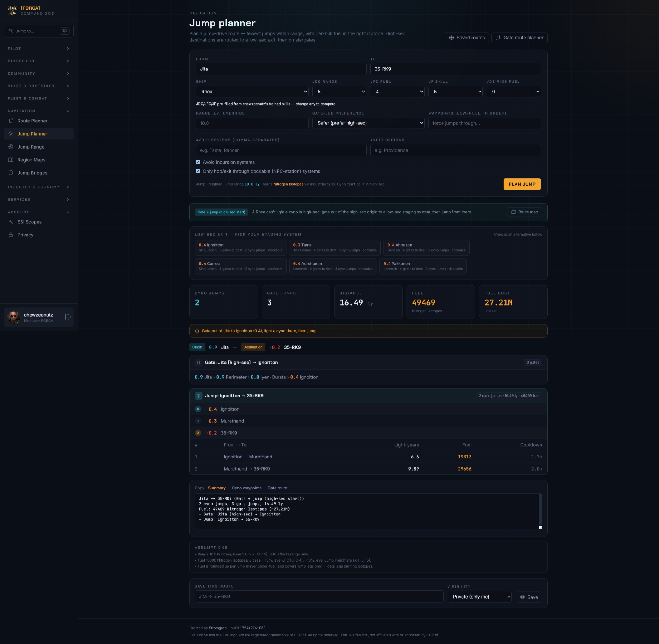Open the Route map view
659x644 pixels.
(525, 212)
